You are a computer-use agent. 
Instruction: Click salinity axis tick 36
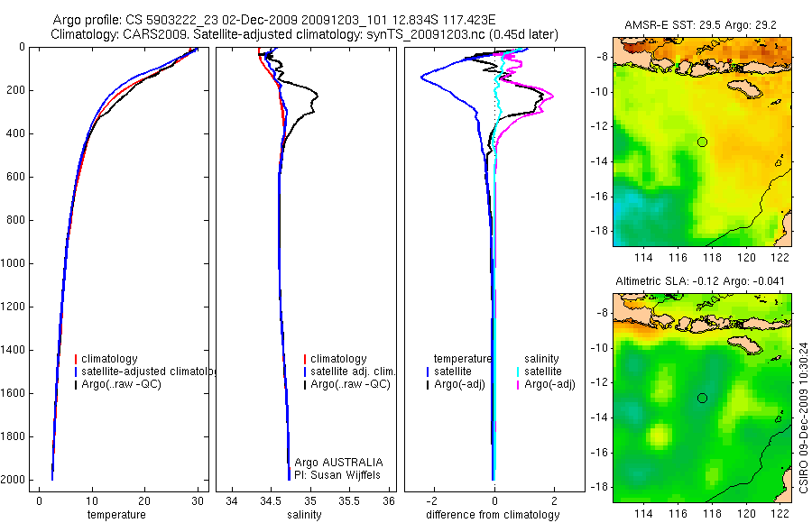click(x=388, y=501)
